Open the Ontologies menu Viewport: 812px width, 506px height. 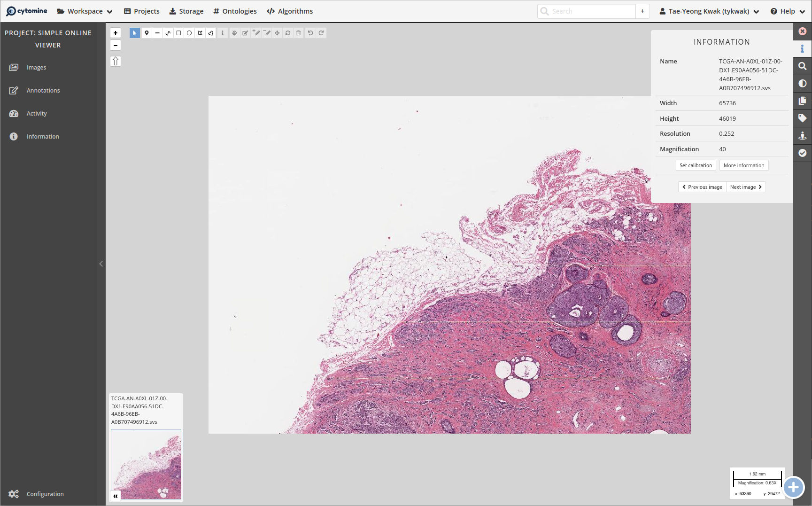[235, 11]
